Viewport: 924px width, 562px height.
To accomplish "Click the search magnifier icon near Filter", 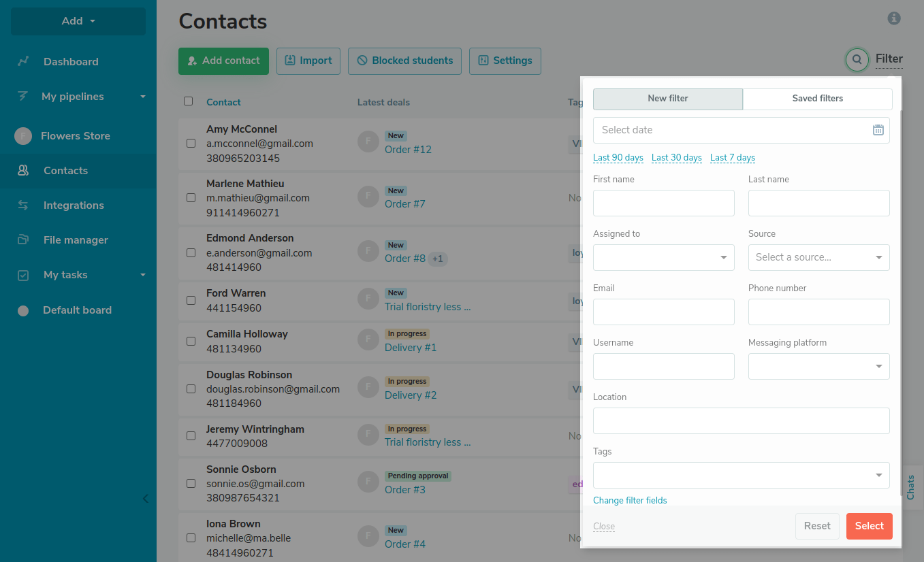I will (x=857, y=60).
